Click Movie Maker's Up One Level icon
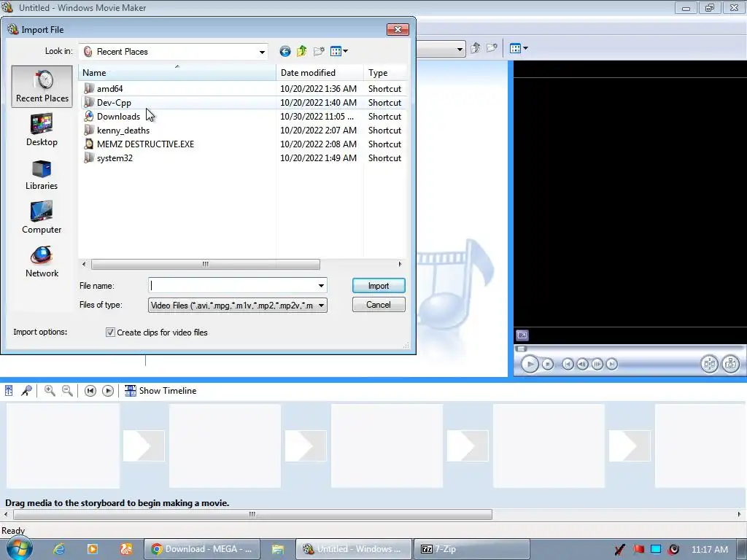This screenshot has width=747, height=560. [x=476, y=48]
